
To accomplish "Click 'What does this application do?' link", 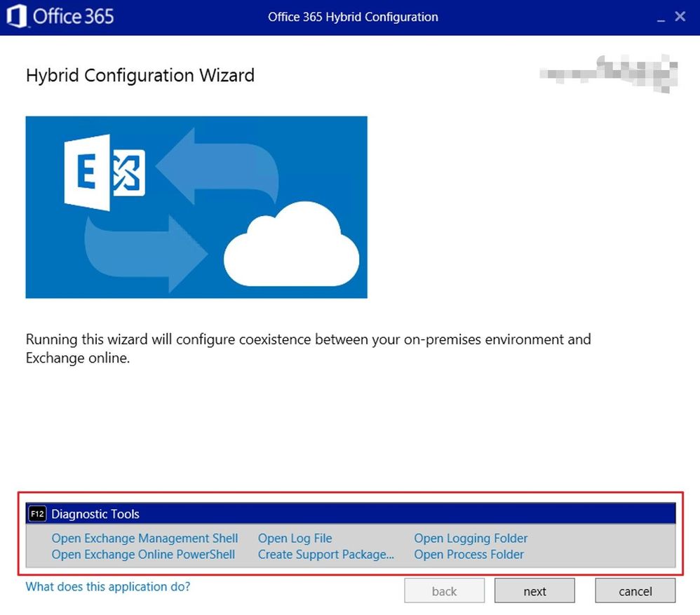I will (108, 586).
